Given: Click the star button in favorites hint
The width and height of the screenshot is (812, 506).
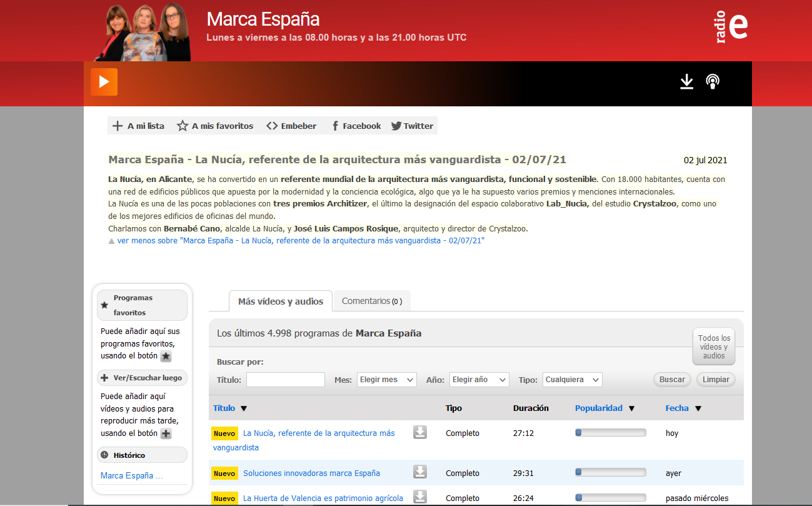Looking at the screenshot, I should pyautogui.click(x=166, y=357).
